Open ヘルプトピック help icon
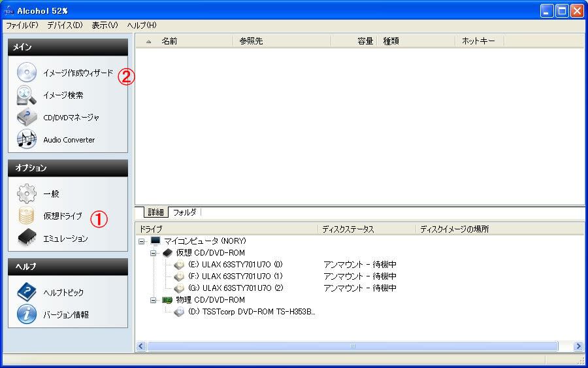The width and height of the screenshot is (588, 368). coord(27,292)
